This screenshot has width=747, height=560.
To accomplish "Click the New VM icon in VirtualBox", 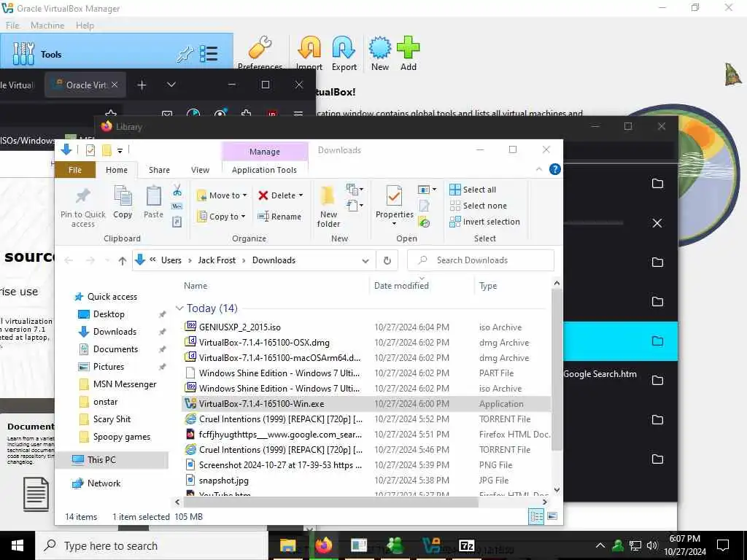I will click(379, 47).
